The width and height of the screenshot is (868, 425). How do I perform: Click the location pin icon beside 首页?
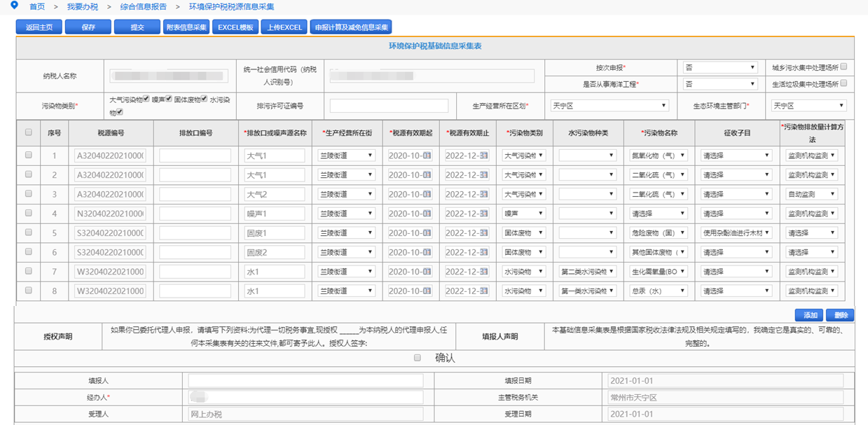14,6
